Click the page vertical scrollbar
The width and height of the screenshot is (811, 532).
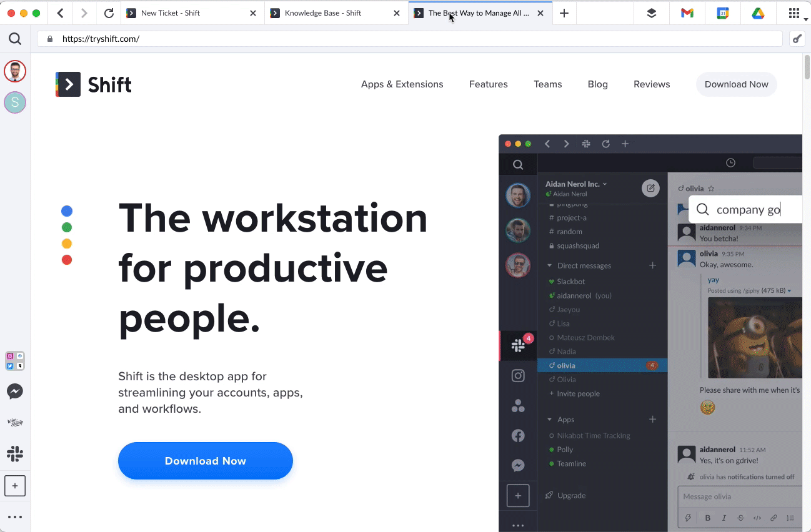click(806, 66)
